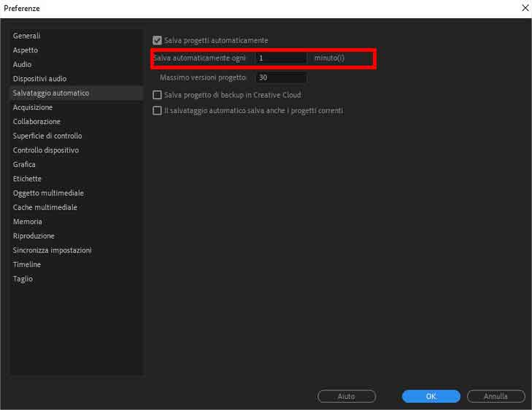The height and width of the screenshot is (410, 532).
Task: Open Acquisizione preferences
Action: (33, 107)
